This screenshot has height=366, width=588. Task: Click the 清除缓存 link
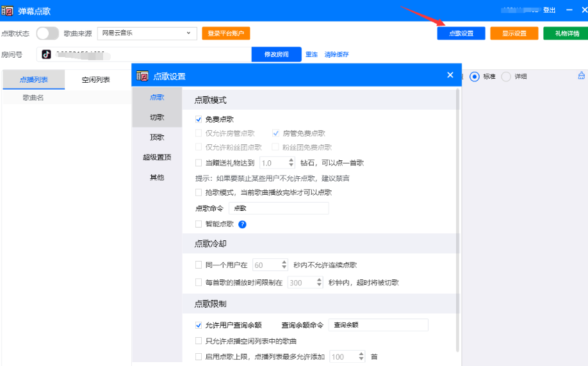point(336,54)
